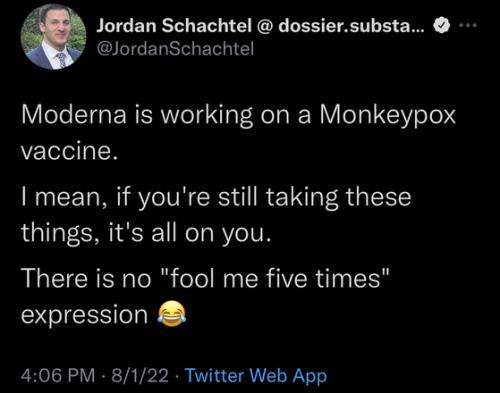The image size is (500, 393).
Task: Click the 8/1/22 date
Action: [x=140, y=375]
